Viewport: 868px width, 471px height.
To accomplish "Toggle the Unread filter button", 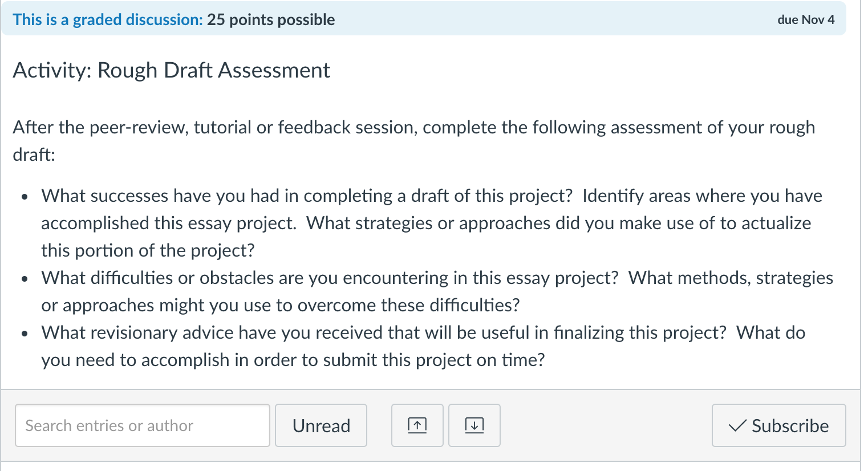I will click(321, 425).
